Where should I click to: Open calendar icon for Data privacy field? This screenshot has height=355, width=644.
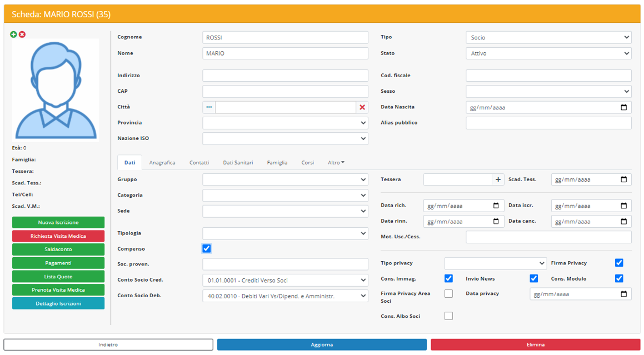click(623, 294)
